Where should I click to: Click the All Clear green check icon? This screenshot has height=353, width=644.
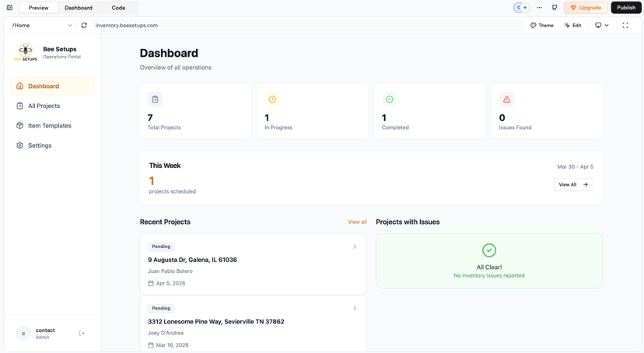489,250
